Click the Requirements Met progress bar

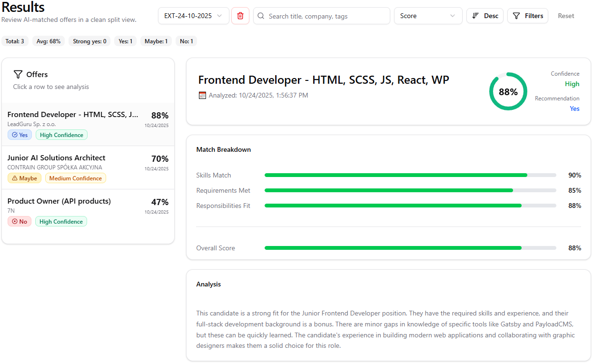[x=410, y=190]
